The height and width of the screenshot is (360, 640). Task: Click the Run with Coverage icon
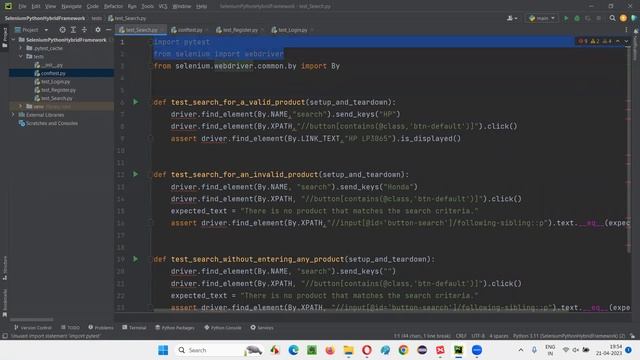click(588, 18)
